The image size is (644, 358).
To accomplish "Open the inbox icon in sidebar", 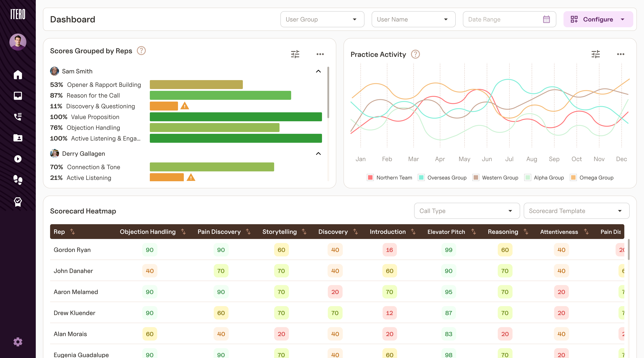I will [x=18, y=96].
